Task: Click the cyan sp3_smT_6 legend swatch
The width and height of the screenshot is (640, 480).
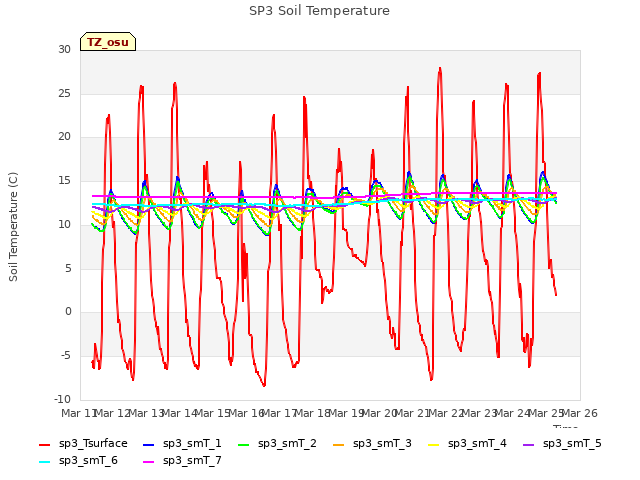Action: tap(44, 462)
